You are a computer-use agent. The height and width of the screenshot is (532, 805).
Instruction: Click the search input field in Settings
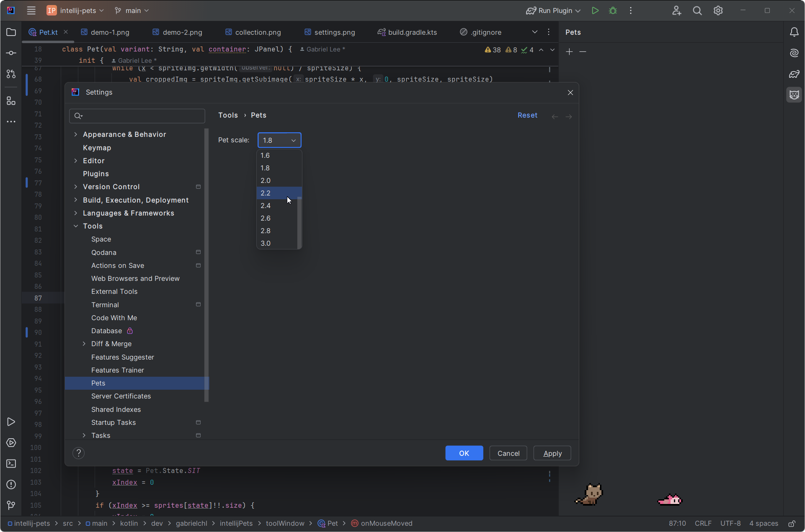(x=138, y=115)
